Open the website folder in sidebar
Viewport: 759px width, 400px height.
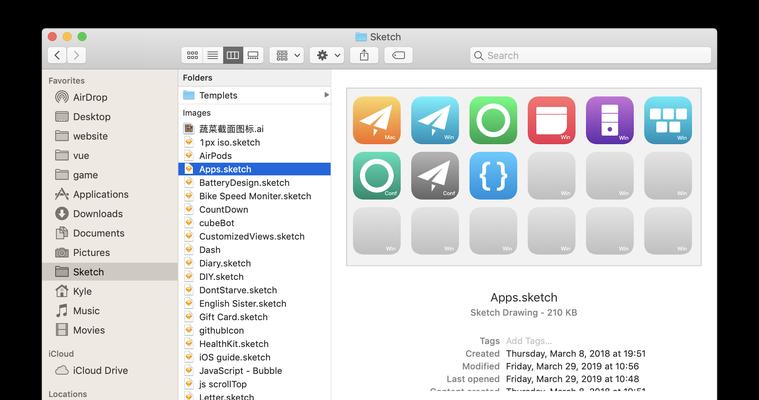point(110,136)
